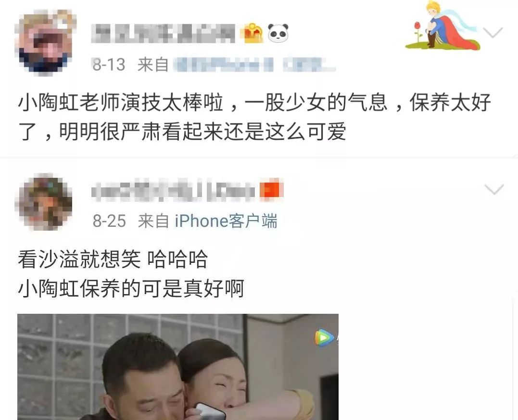The height and width of the screenshot is (420, 518).
Task: Tap the line 小陶虹保养的可是真好啊
Action: [x=131, y=288]
